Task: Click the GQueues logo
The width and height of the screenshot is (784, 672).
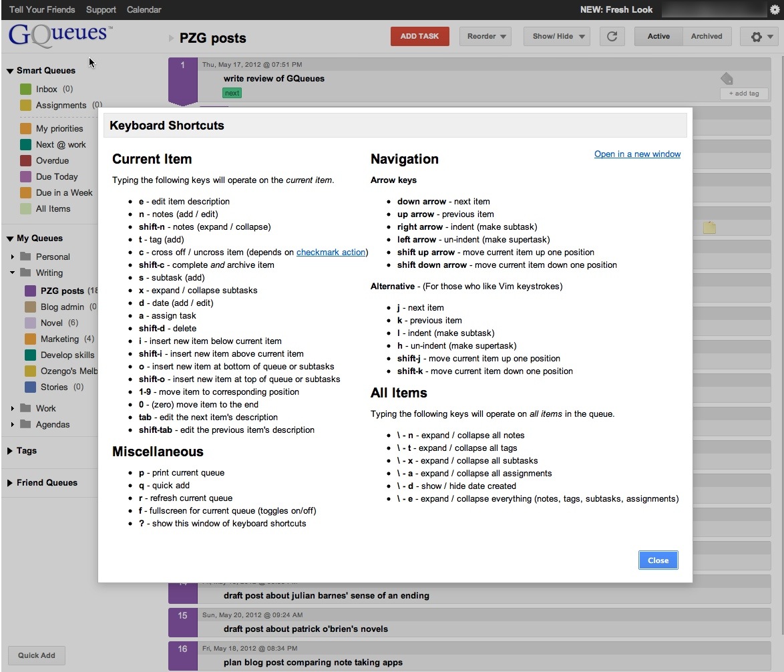Action: point(59,35)
